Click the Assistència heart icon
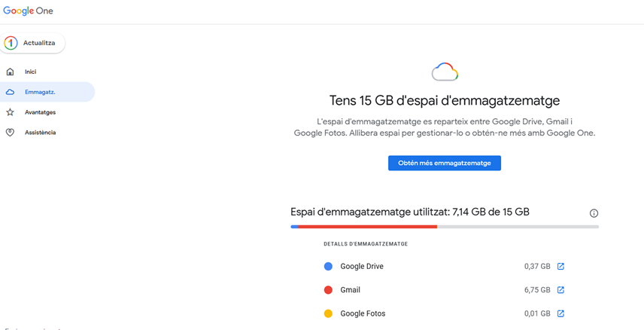Screen dimensions: 644x330 (x=10, y=133)
